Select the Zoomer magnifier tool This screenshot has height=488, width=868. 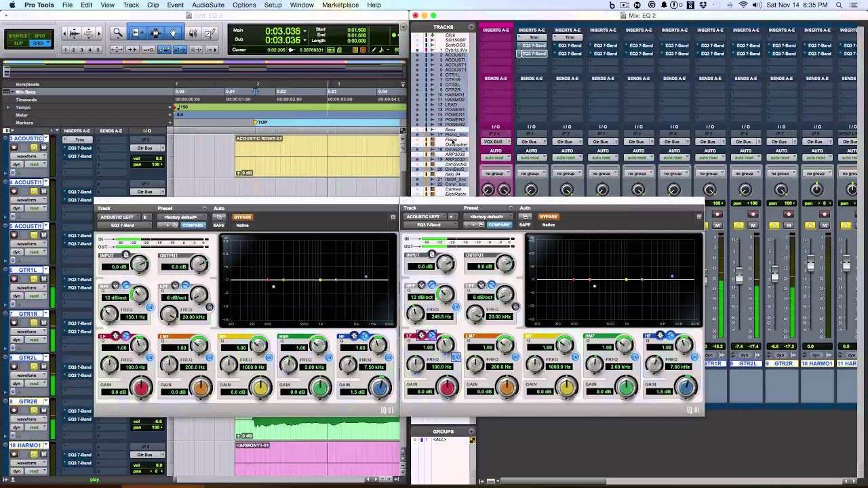(x=118, y=33)
